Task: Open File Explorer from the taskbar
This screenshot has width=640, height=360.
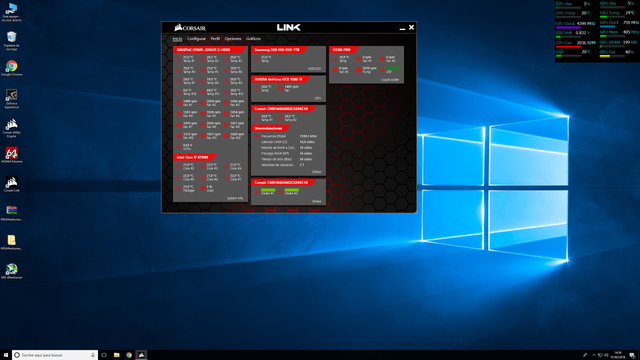Action: pos(116,355)
